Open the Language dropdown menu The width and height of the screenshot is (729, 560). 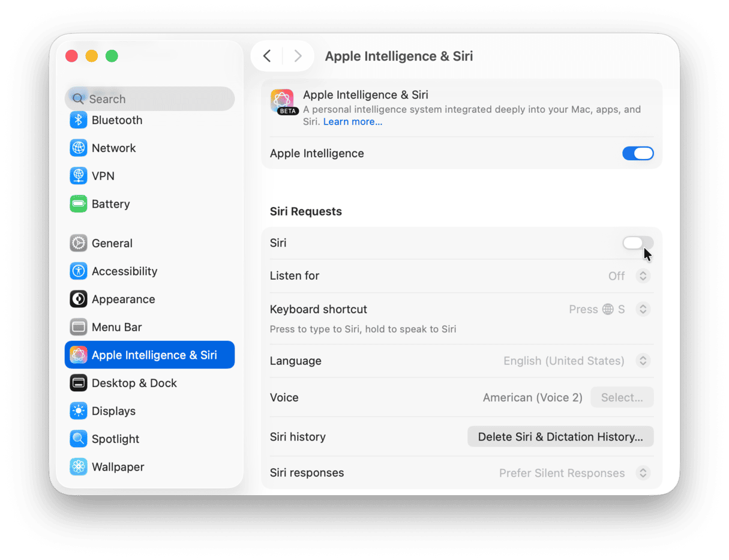tap(643, 361)
